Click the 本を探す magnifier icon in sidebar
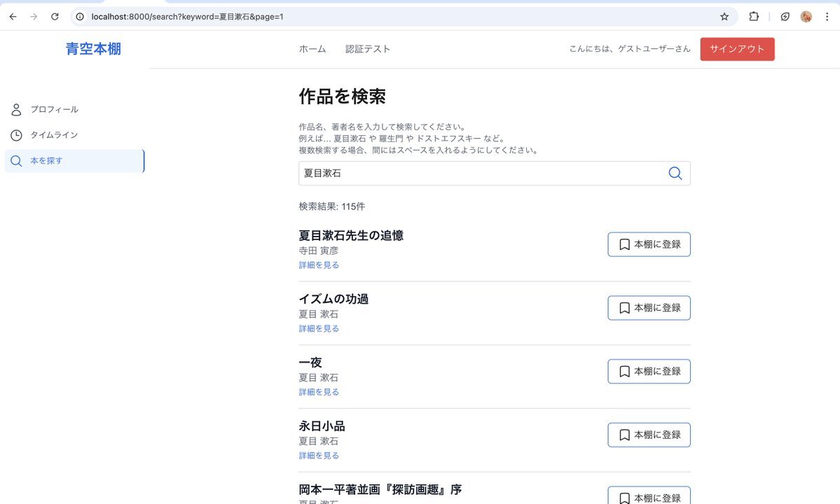This screenshot has height=504, width=840. [16, 161]
